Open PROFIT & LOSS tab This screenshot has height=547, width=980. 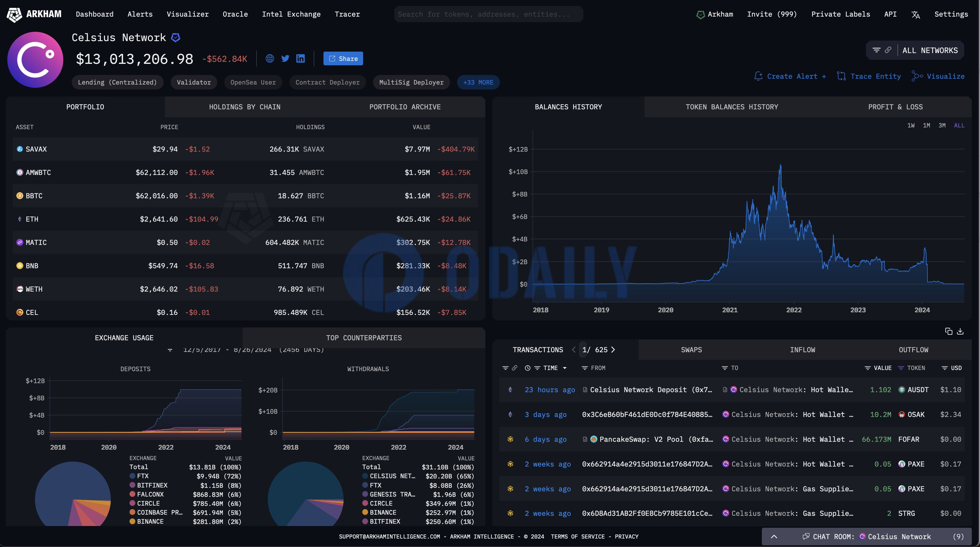(895, 107)
